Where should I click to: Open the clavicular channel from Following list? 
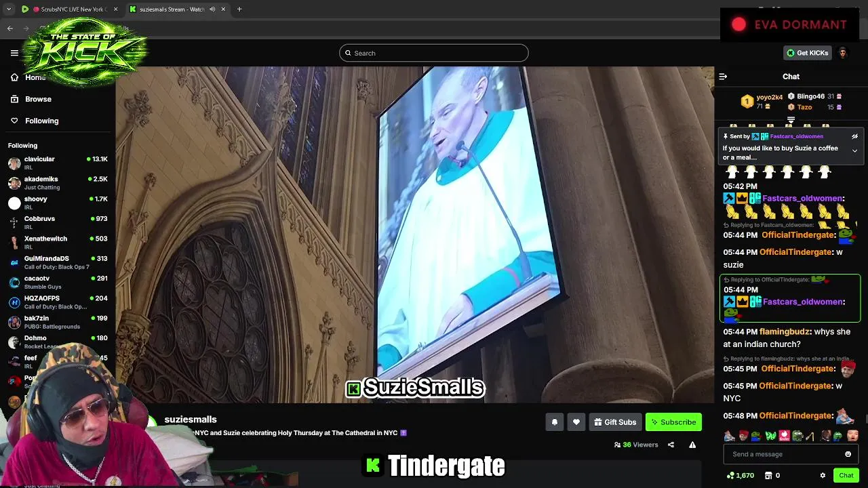coord(58,163)
